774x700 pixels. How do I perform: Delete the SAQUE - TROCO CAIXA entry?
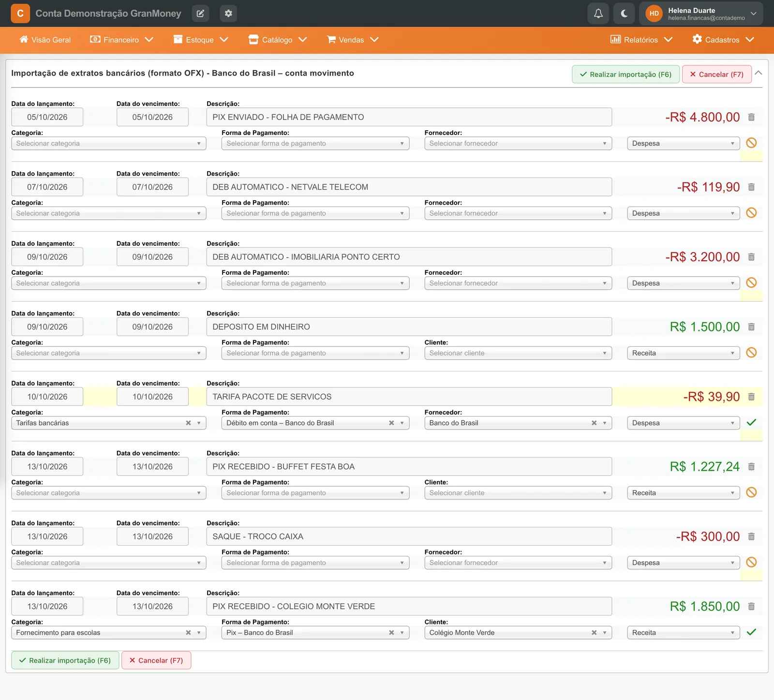751,536
